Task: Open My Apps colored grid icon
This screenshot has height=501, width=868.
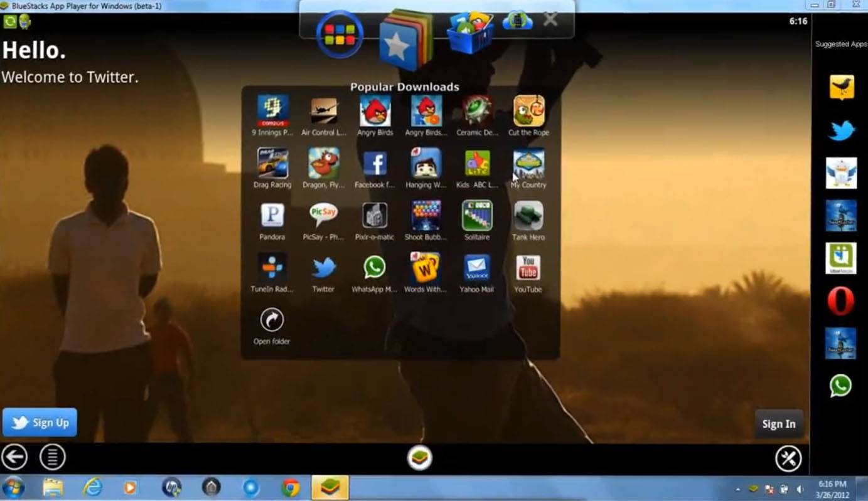Action: click(x=340, y=34)
